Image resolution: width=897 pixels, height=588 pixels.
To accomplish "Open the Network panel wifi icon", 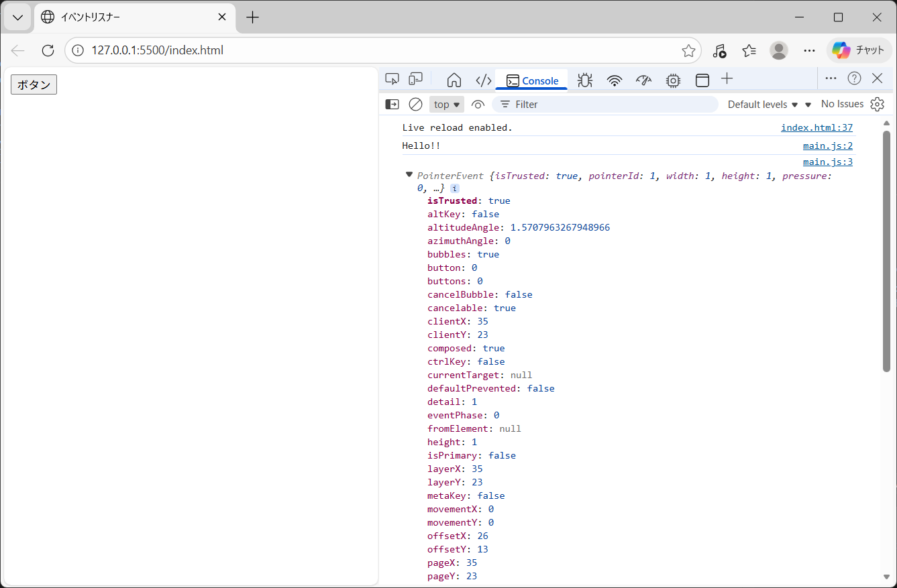I will click(x=614, y=80).
